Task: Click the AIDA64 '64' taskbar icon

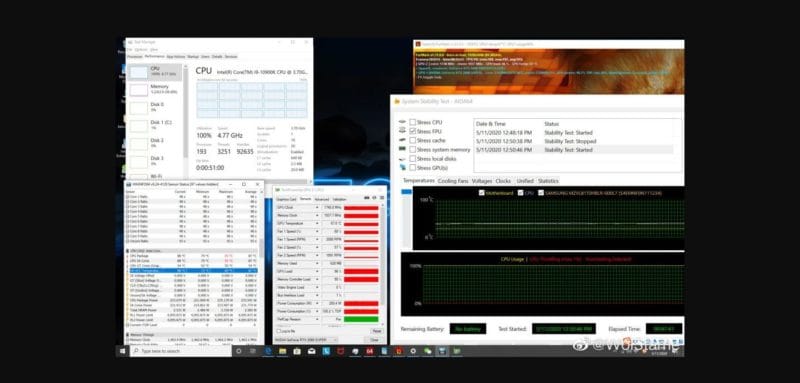Action: click(x=370, y=351)
